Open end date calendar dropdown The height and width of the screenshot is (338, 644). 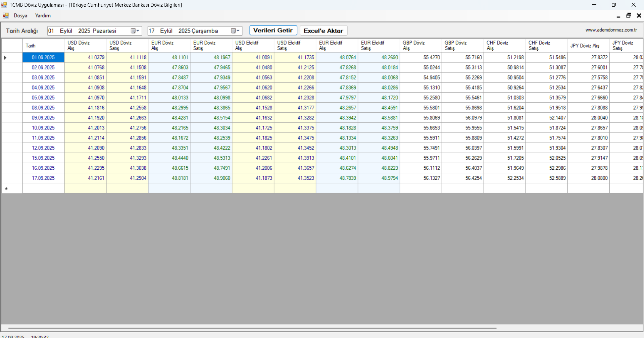pyautogui.click(x=236, y=31)
